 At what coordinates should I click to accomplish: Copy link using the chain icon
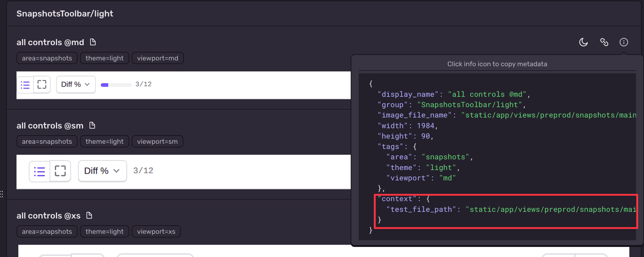click(x=604, y=42)
